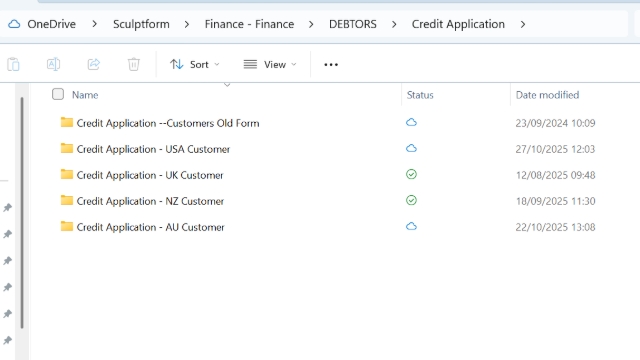Click green synced status icon for UK Customer
Screen dimensions: 640x360
click(411, 174)
